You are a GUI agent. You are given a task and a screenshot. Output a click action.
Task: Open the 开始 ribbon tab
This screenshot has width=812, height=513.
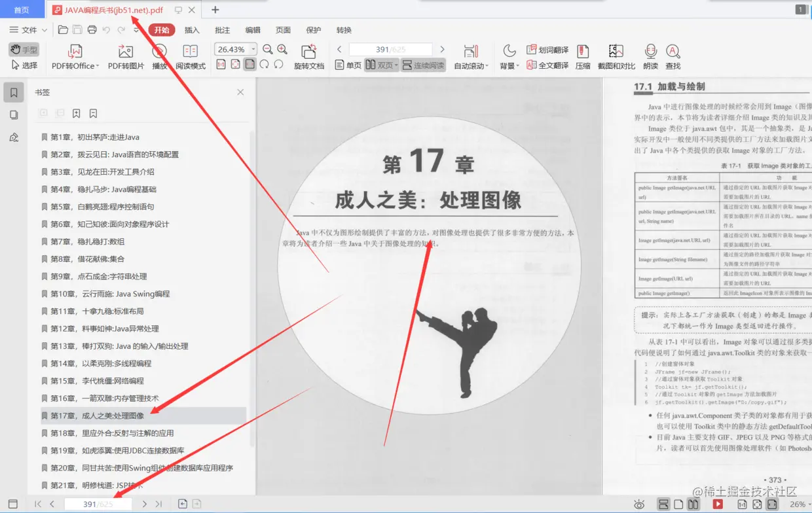162,29
